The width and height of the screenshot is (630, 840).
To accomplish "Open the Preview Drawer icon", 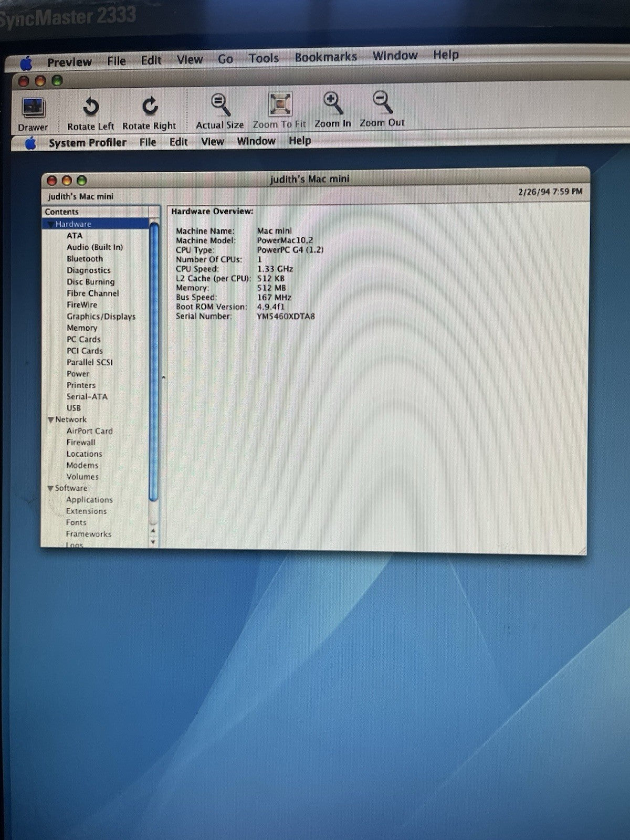I will click(x=34, y=107).
